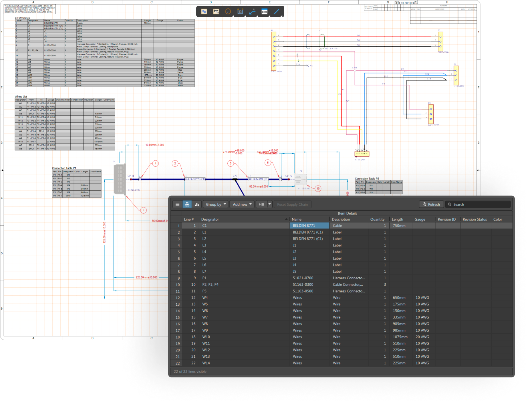Click the Item Details header

[x=347, y=213]
